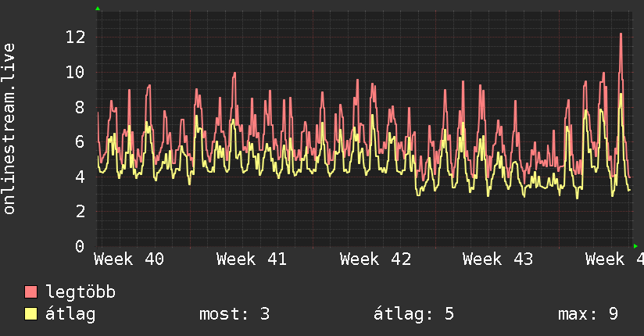This screenshot has width=644, height=336.
Task: Click the green arrow atop the y-axis
Action: 98,9
